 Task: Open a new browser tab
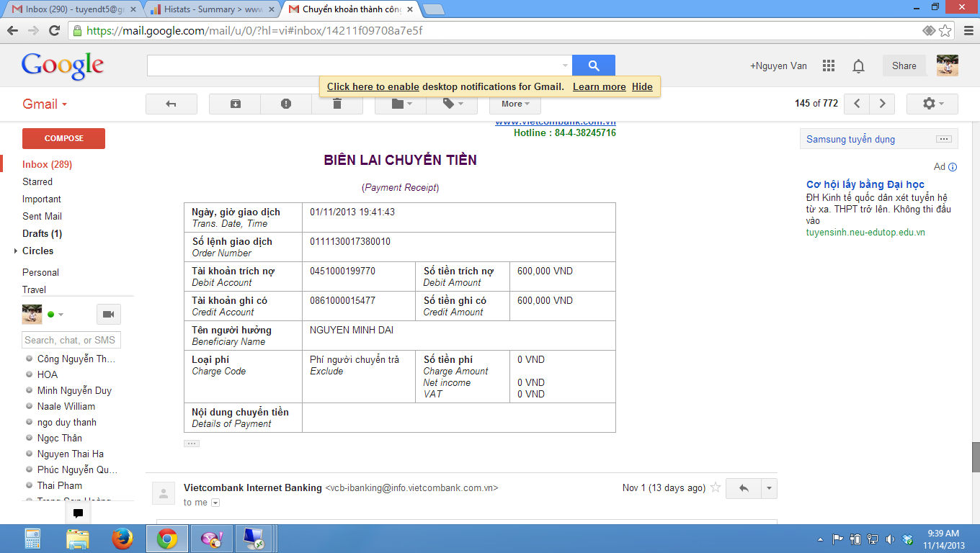(433, 9)
